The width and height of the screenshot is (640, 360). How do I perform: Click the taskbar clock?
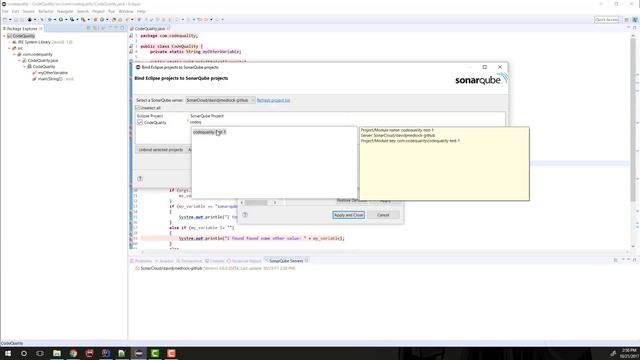click(x=629, y=353)
